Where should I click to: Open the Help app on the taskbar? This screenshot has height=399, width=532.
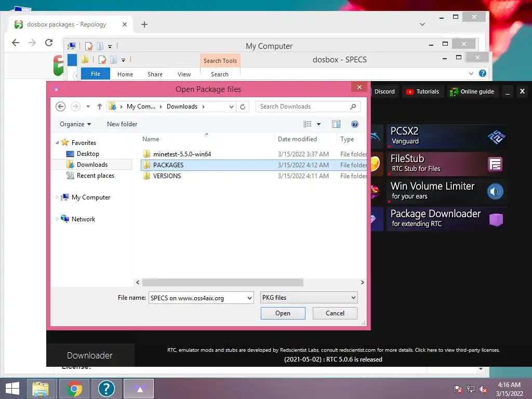[x=106, y=389]
